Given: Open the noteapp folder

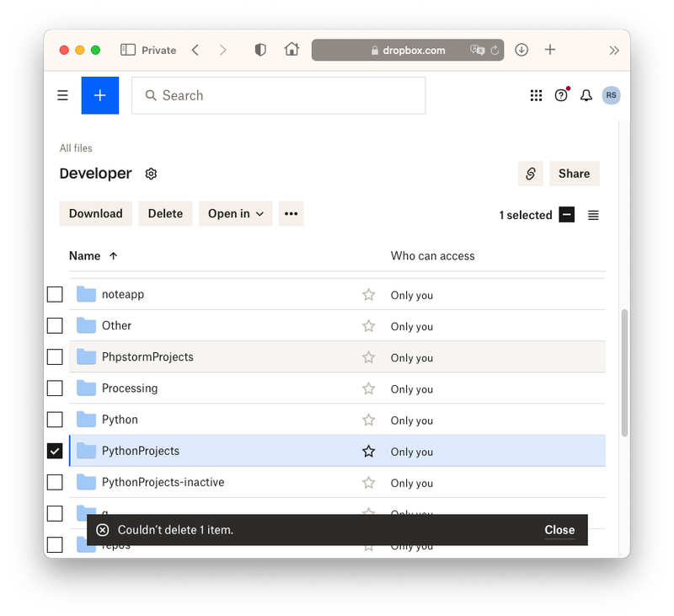Looking at the screenshot, I should pos(123,294).
